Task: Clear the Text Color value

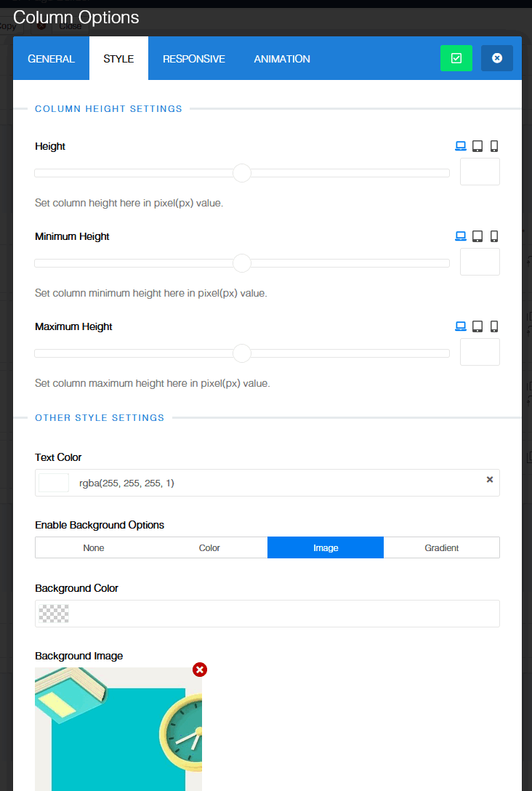Action: [489, 480]
